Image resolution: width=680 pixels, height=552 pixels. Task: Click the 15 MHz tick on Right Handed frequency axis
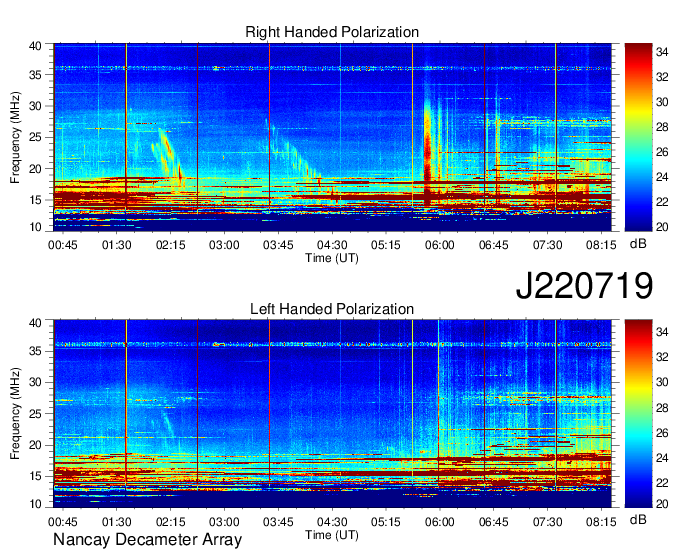pos(35,200)
